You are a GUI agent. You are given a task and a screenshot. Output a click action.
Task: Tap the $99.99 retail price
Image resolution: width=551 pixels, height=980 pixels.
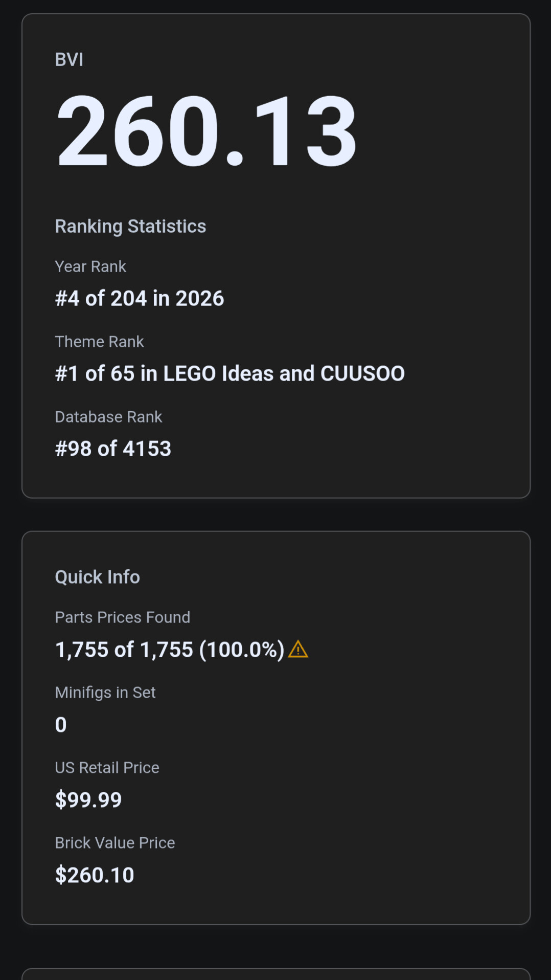88,800
